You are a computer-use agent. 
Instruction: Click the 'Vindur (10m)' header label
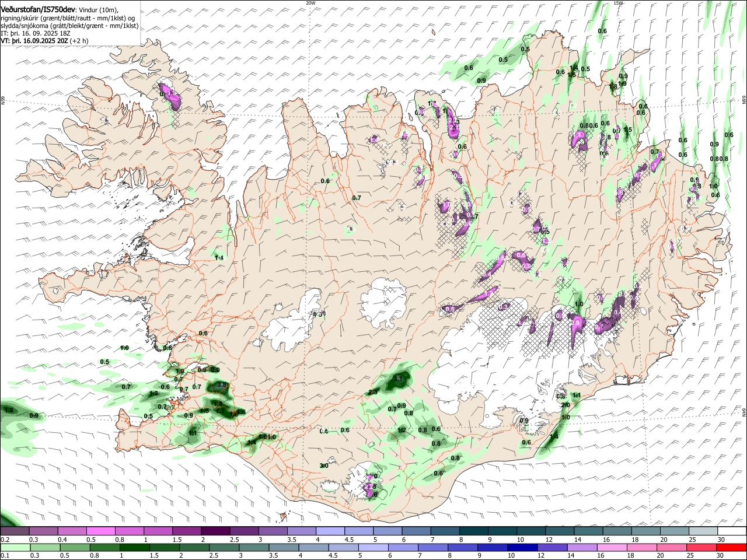coord(98,10)
